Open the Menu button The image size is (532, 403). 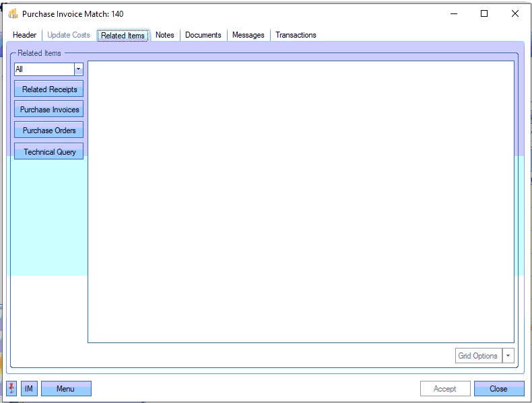pyautogui.click(x=66, y=388)
